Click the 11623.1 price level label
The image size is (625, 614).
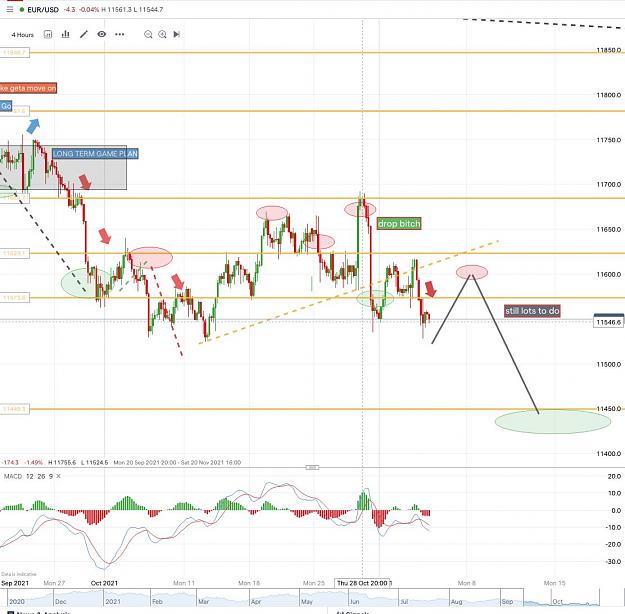14,254
